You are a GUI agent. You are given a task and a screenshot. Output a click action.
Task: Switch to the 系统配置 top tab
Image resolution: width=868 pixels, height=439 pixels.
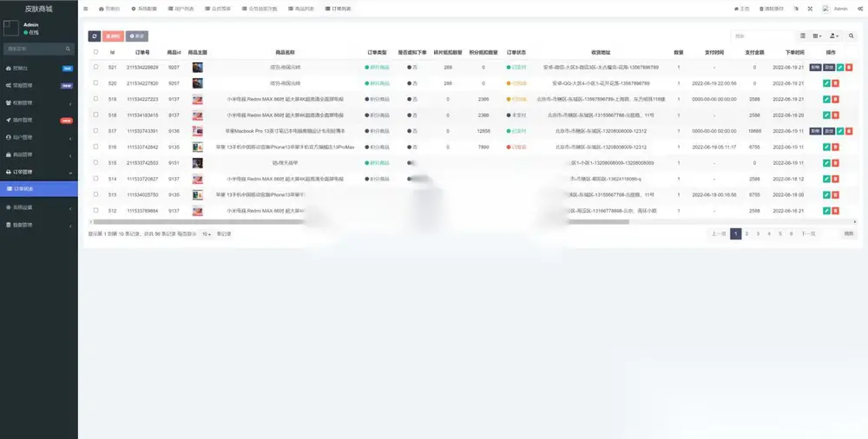coord(144,9)
